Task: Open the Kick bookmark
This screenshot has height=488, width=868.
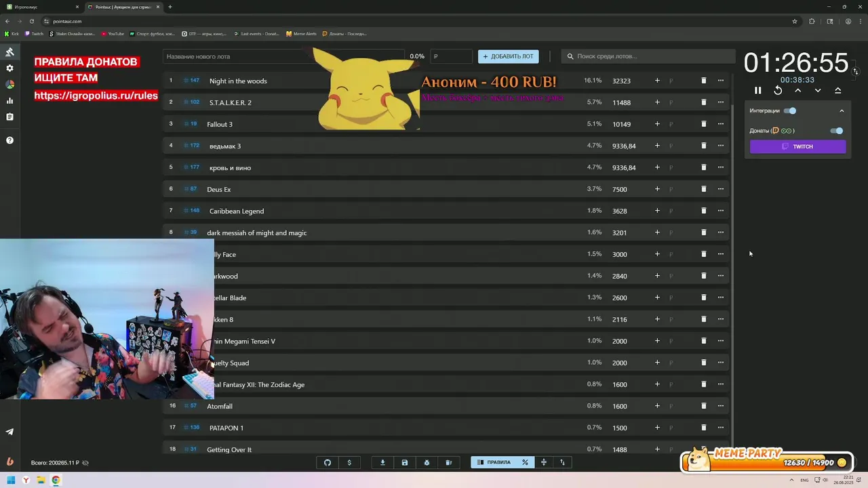Action: click(x=12, y=33)
